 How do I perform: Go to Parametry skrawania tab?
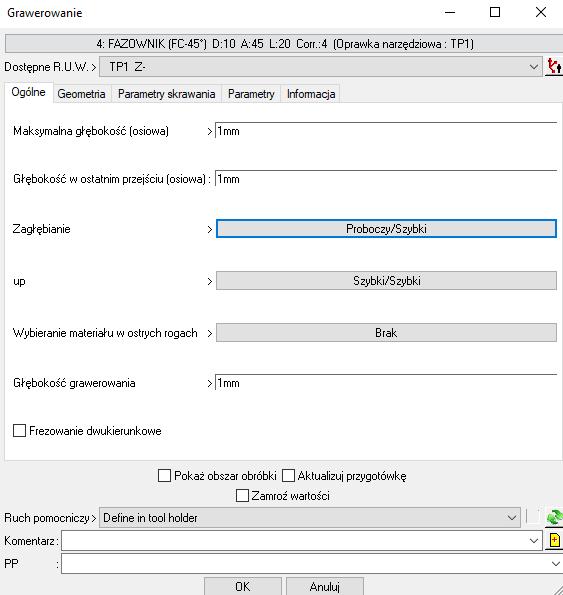(167, 94)
